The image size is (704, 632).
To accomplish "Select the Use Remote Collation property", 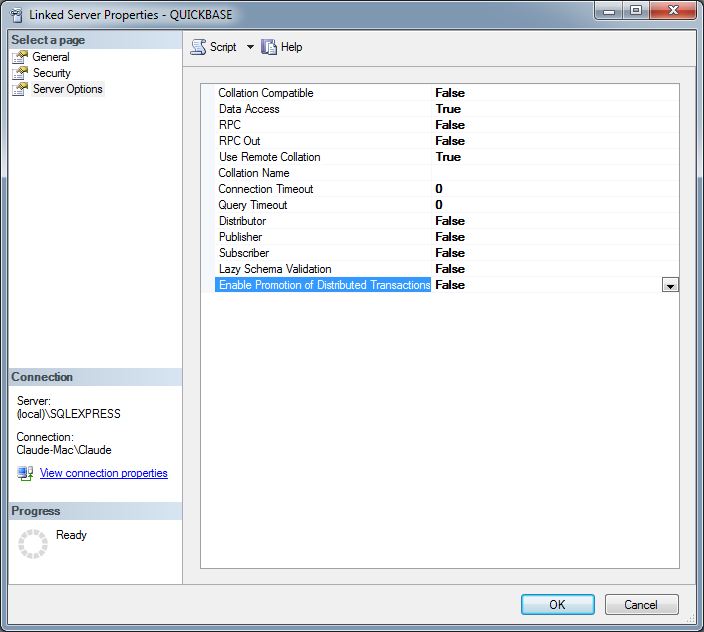I will [269, 157].
